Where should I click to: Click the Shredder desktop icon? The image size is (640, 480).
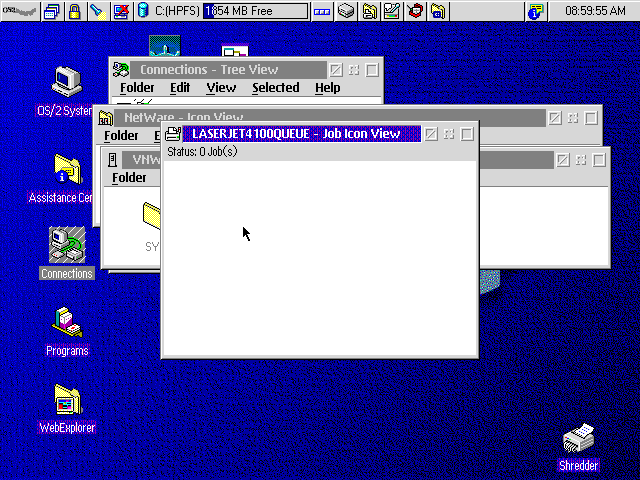578,439
